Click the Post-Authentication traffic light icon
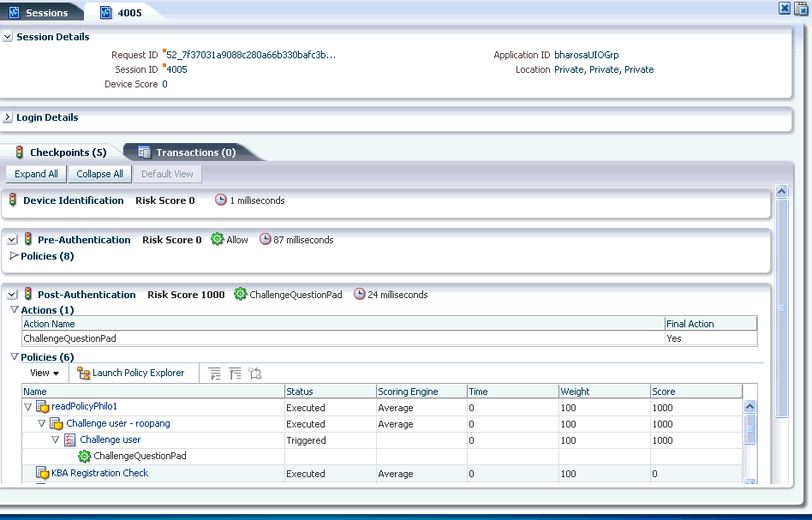812x520 pixels. point(28,294)
